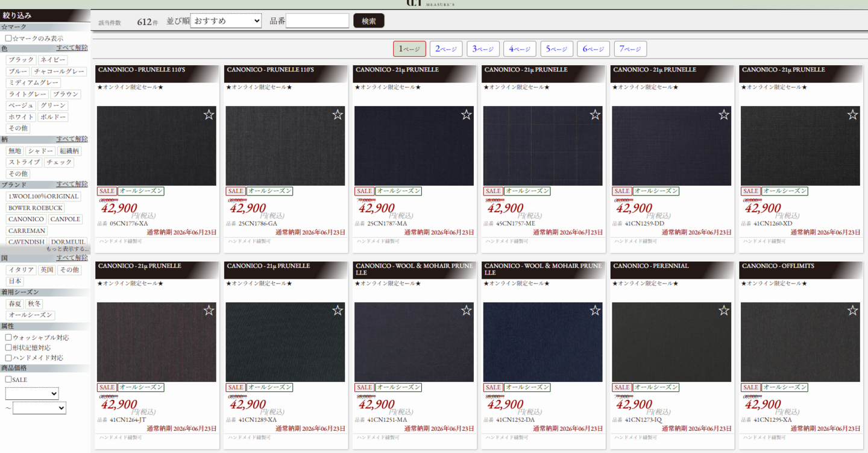This screenshot has height=453, width=868.
Task: Select the 秋冬 season filter
Action: click(35, 304)
